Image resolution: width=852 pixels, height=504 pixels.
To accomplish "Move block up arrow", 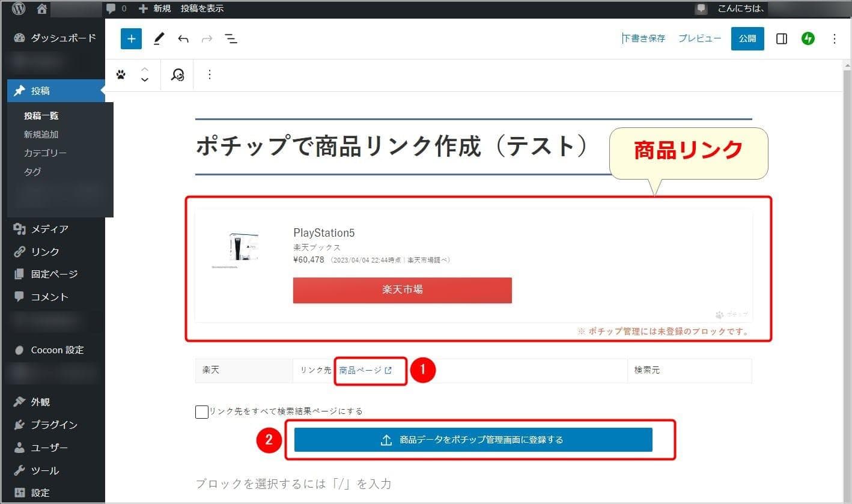I will click(144, 68).
